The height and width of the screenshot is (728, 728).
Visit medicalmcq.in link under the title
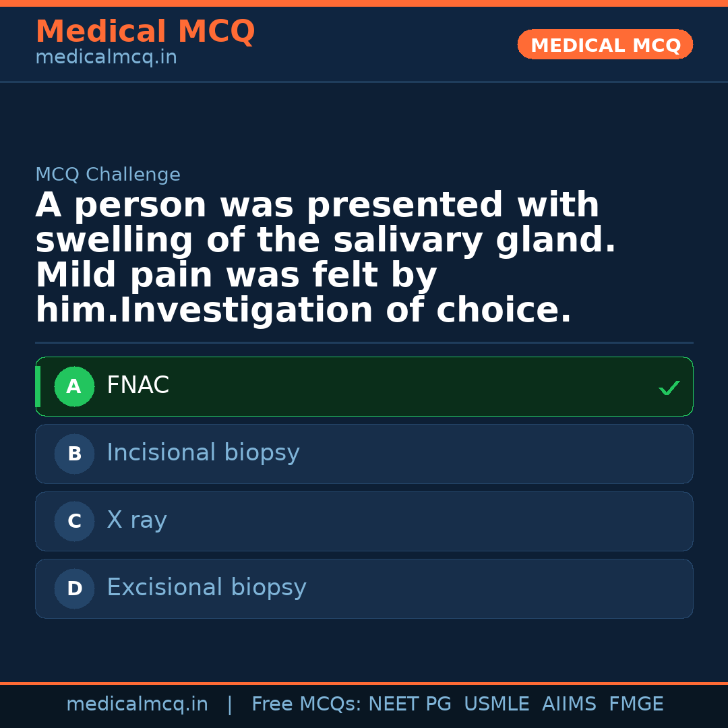(x=106, y=58)
